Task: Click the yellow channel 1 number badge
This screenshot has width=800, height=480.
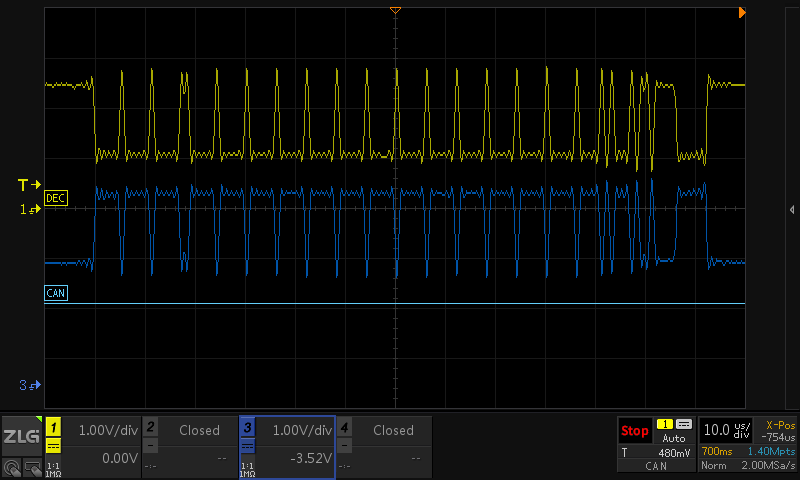Action: [53, 428]
